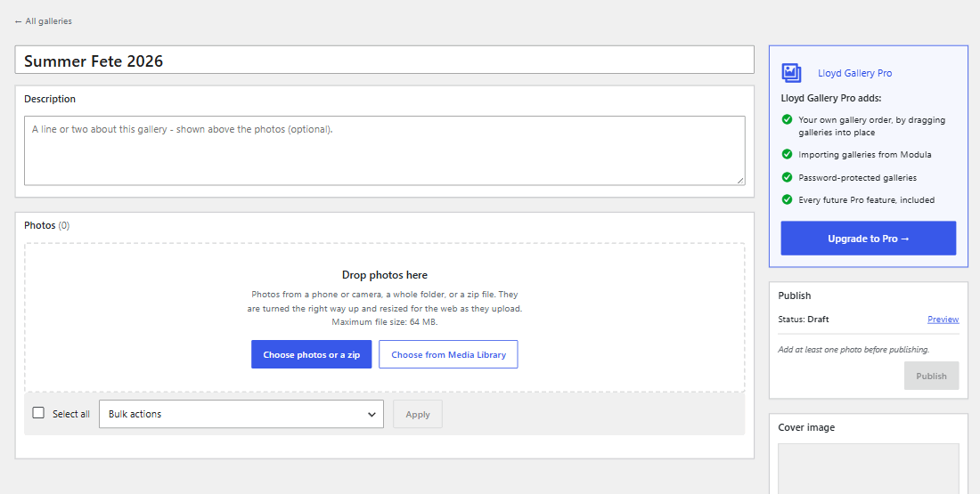The height and width of the screenshot is (494, 980).
Task: Click the green checkmark beside Your own gallery order
Action: (787, 119)
